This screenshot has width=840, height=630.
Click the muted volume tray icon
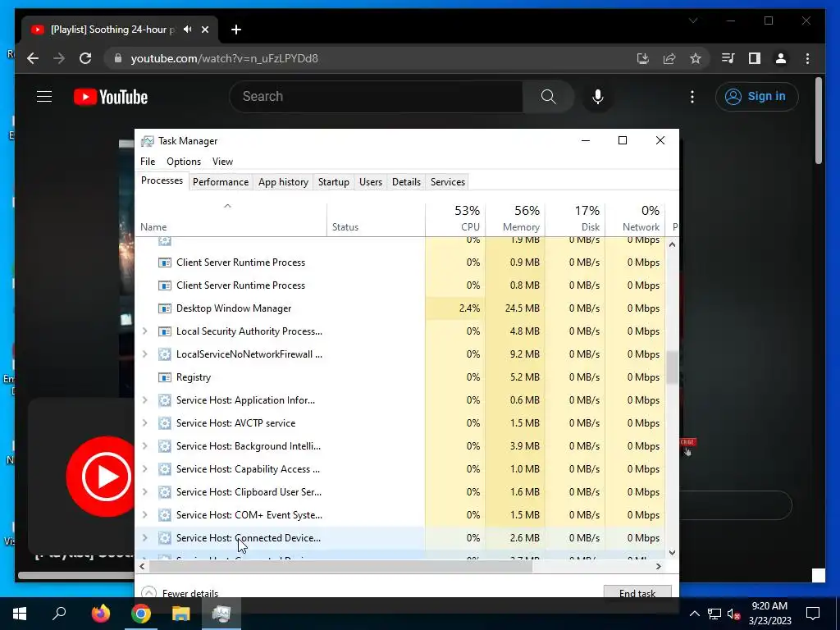coord(733,614)
